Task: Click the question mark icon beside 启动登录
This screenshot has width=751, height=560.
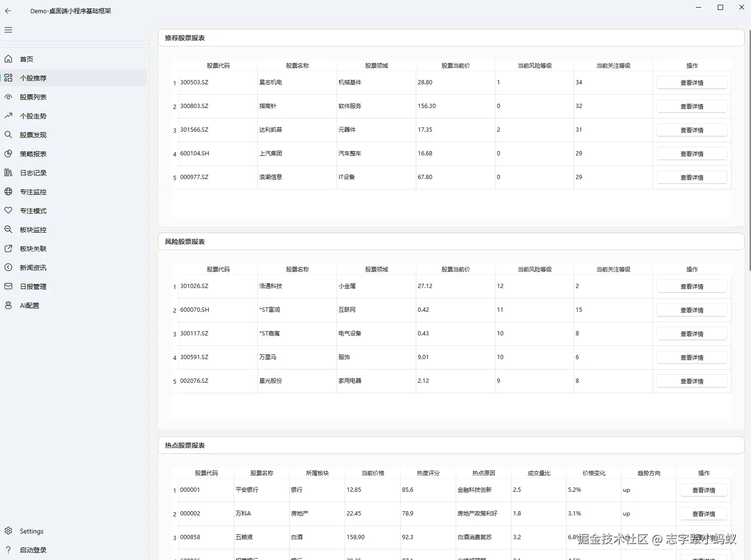Action: tap(8, 550)
